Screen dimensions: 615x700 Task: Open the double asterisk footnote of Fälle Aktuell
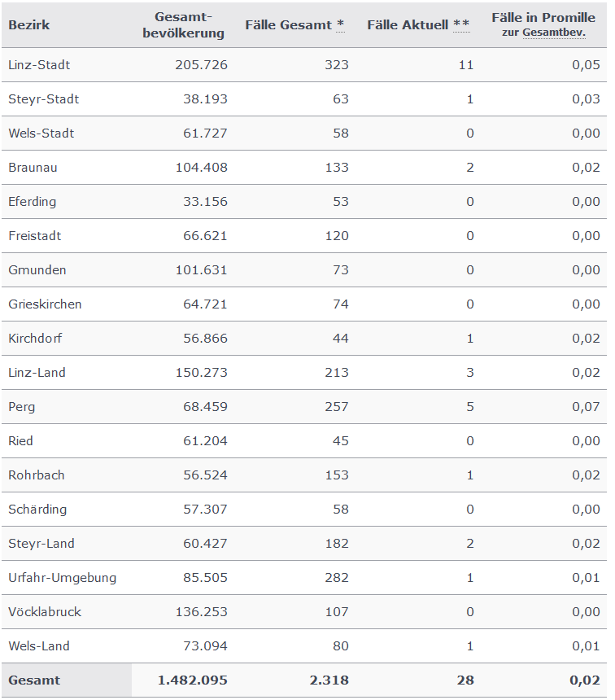pyautogui.click(x=461, y=24)
